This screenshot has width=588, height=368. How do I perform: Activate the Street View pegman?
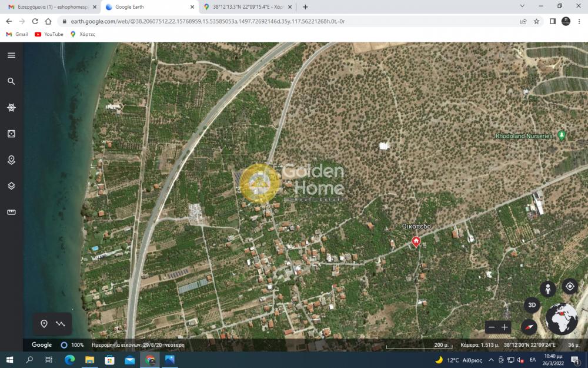pyautogui.click(x=548, y=289)
